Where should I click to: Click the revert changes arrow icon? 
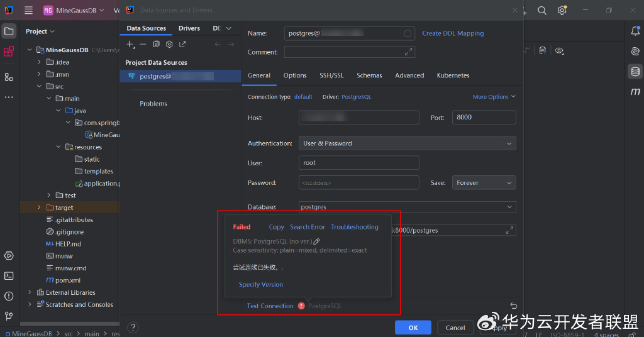tap(513, 306)
